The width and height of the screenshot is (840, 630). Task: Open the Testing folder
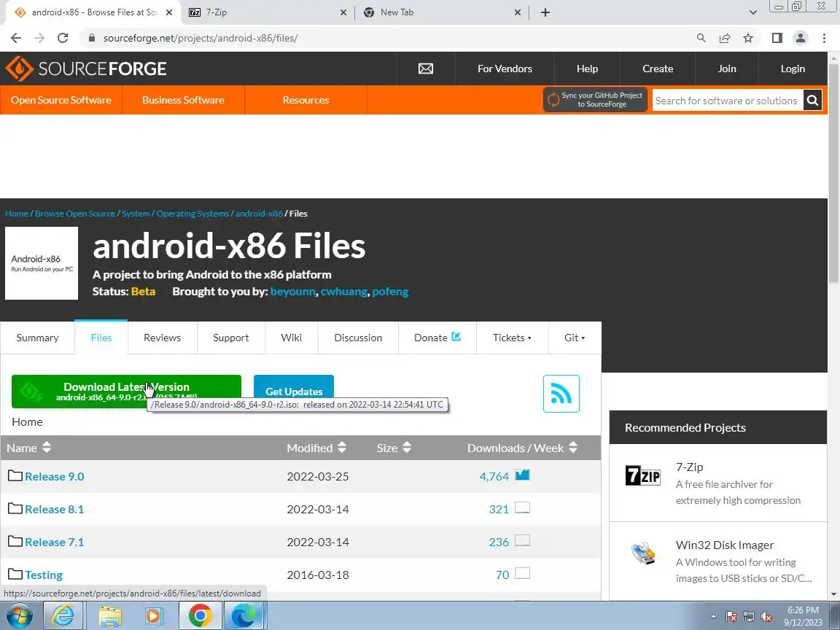click(x=44, y=575)
